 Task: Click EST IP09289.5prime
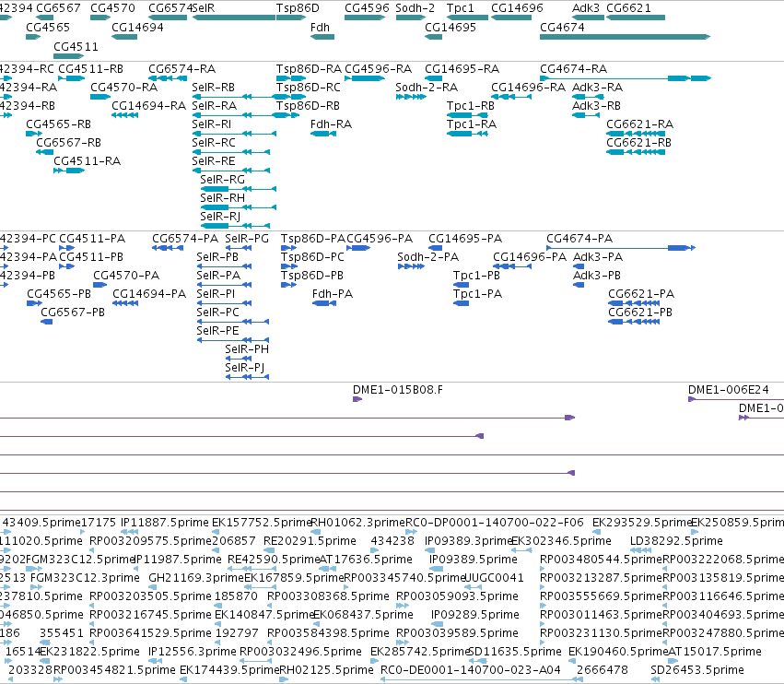pos(437,624)
